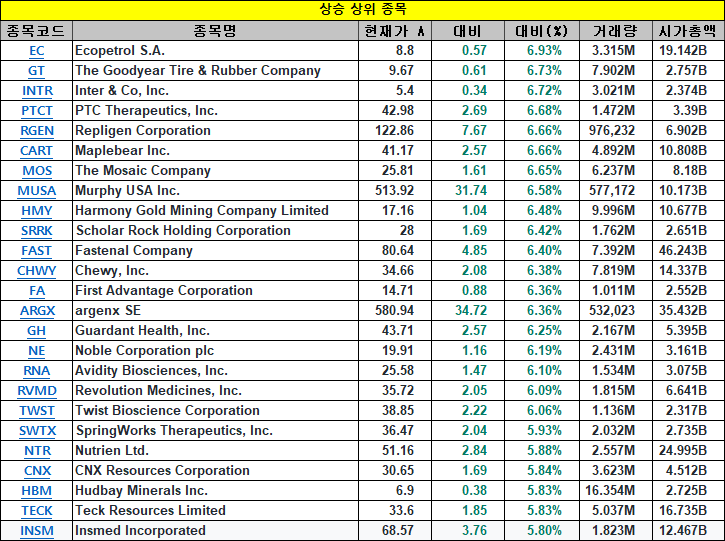Select the Fastenal Company cell
The height and width of the screenshot is (541, 725).
click(215, 251)
